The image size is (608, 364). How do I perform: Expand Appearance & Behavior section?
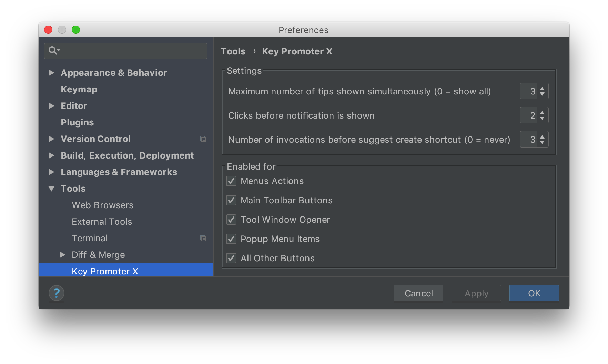click(x=52, y=73)
